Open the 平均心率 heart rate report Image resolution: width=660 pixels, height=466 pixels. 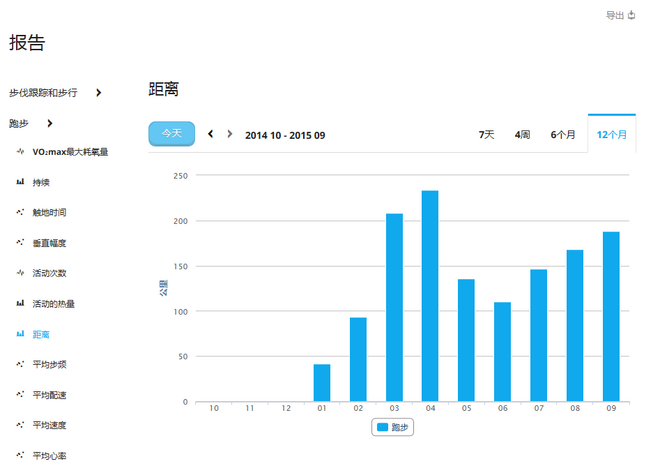click(49, 456)
